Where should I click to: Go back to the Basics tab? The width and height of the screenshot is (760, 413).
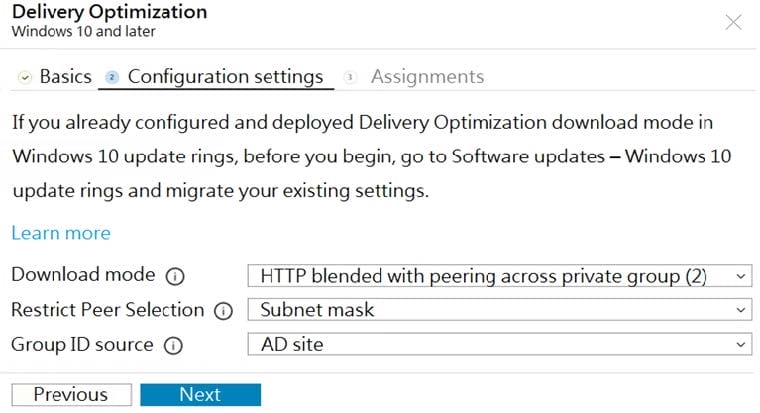click(65, 77)
